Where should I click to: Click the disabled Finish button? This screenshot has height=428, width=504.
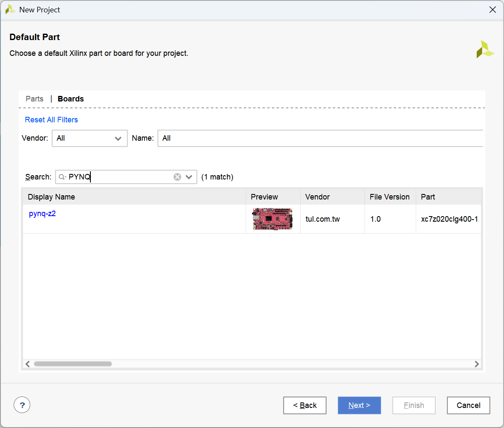coord(414,405)
